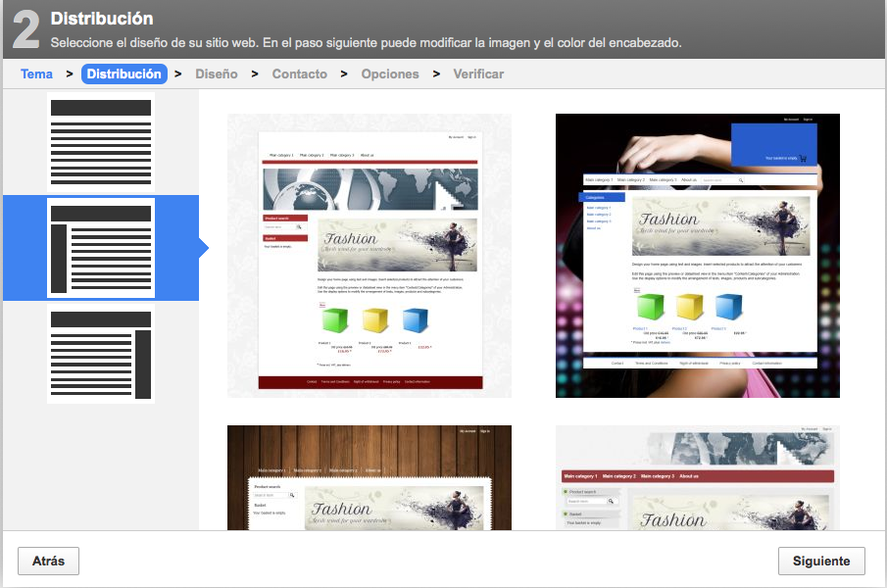Open the Verificar step
This screenshot has height=588, width=887.
(x=478, y=74)
